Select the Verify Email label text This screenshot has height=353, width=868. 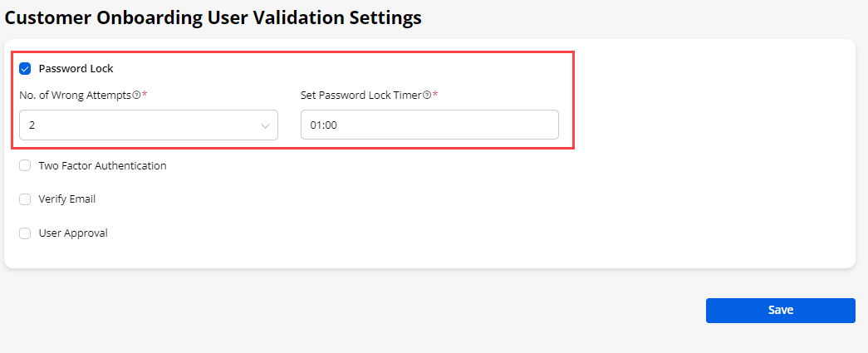pyautogui.click(x=67, y=199)
